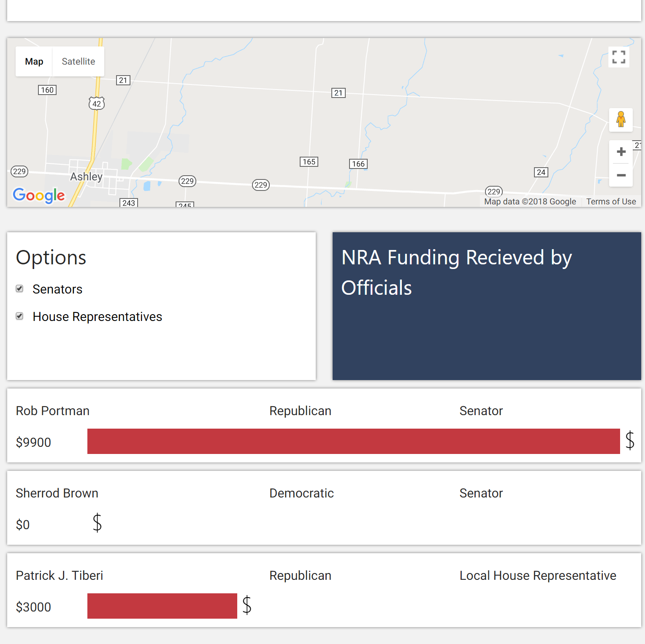Zoom out of the map
This screenshot has height=644, width=645.
tap(621, 175)
